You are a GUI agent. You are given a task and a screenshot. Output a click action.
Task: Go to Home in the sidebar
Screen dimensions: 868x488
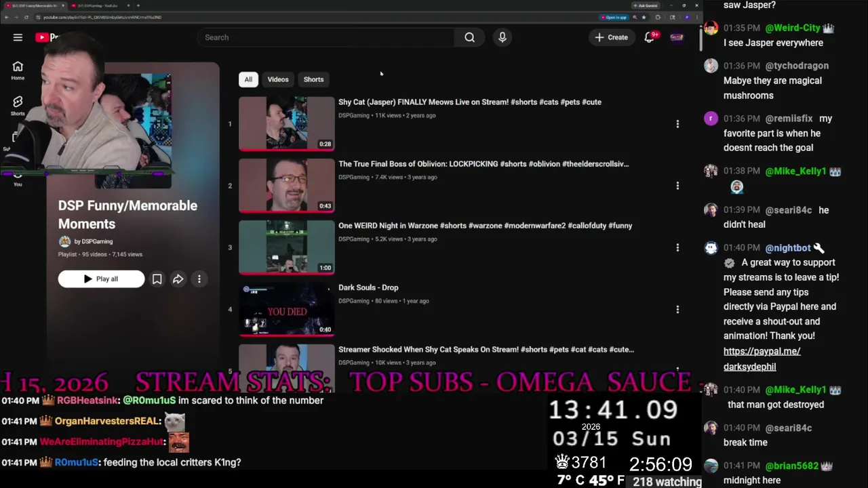pyautogui.click(x=18, y=70)
